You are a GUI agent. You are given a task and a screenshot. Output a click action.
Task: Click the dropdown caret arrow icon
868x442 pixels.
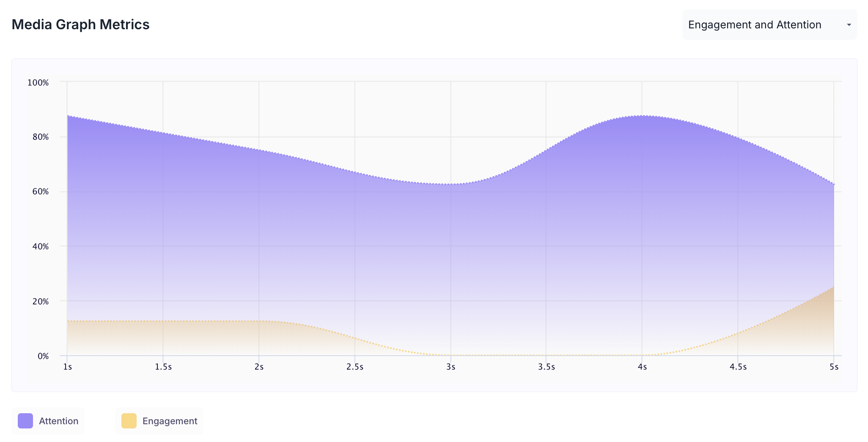coord(849,25)
